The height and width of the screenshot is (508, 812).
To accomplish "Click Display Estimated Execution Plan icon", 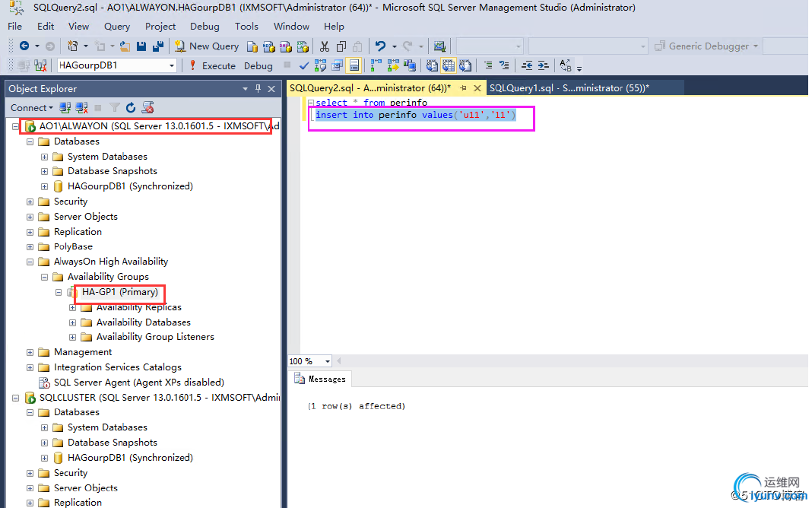I will pyautogui.click(x=321, y=65).
